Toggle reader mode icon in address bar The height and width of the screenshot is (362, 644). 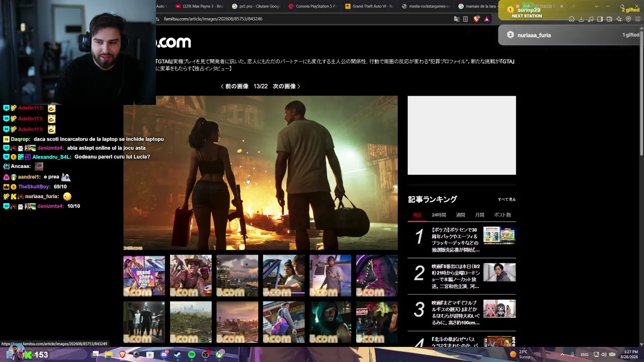pyautogui.click(x=465, y=19)
